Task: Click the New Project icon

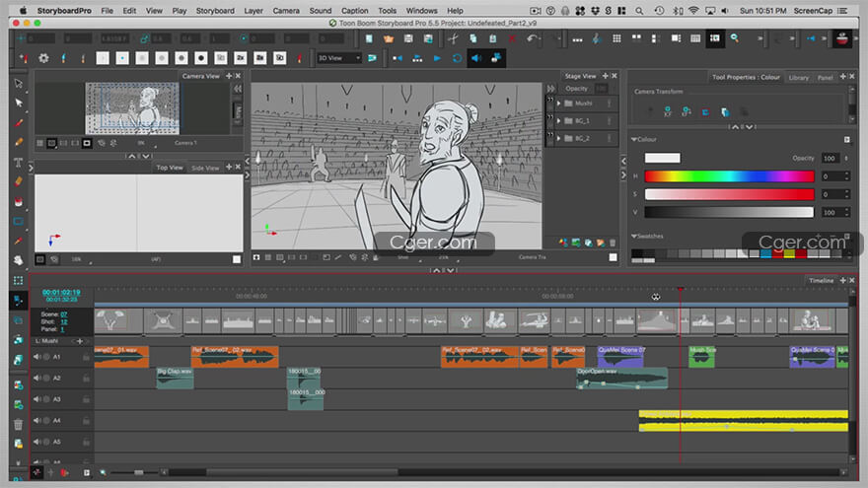Action: click(369, 38)
